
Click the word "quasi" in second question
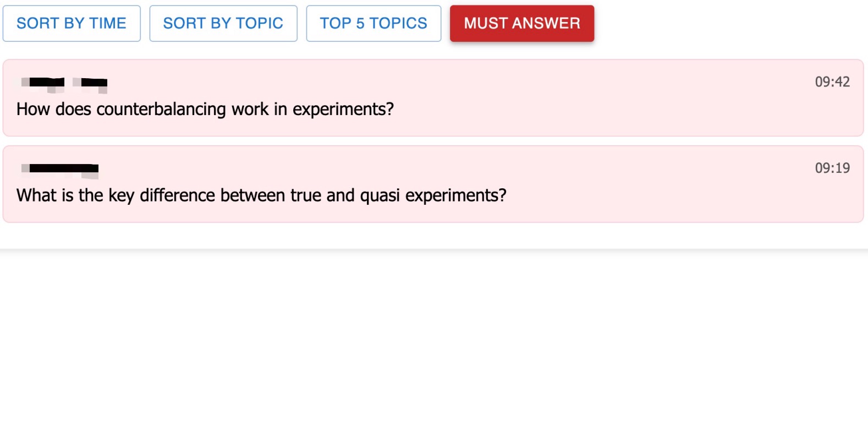380,195
